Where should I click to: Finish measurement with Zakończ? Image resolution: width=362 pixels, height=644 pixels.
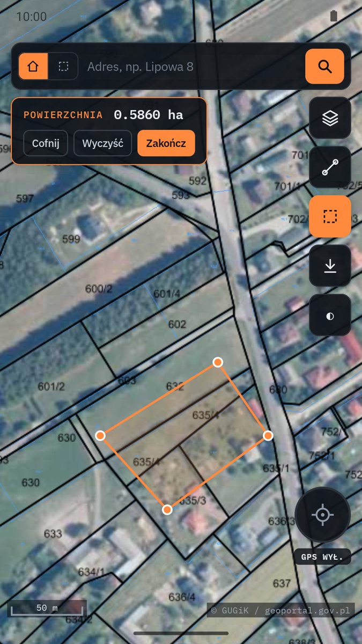[x=166, y=143]
